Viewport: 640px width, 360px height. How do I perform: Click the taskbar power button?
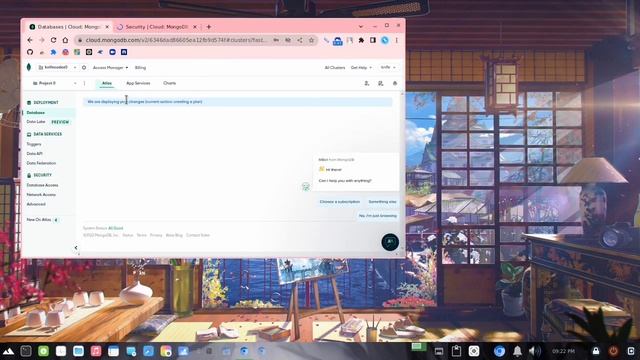click(613, 351)
